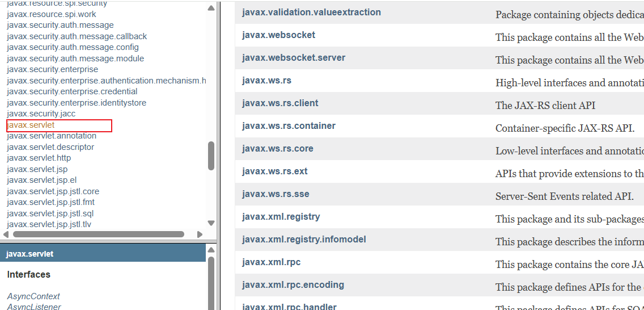644x310 pixels.
Task: Select javax.servlet.http package
Action: (39, 158)
